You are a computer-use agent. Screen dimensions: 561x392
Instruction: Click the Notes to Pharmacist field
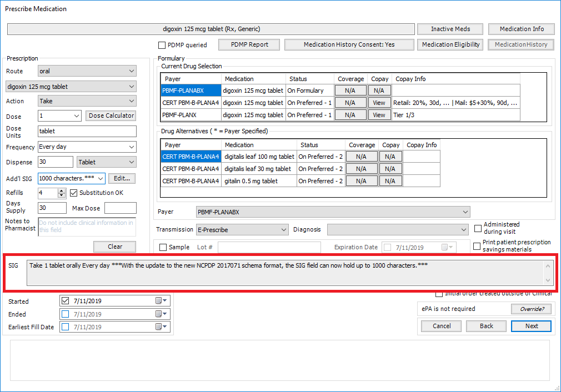(87, 227)
